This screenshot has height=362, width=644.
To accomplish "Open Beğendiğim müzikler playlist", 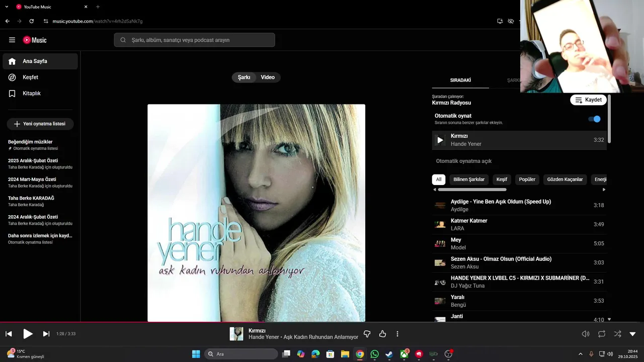I will [x=40, y=145].
